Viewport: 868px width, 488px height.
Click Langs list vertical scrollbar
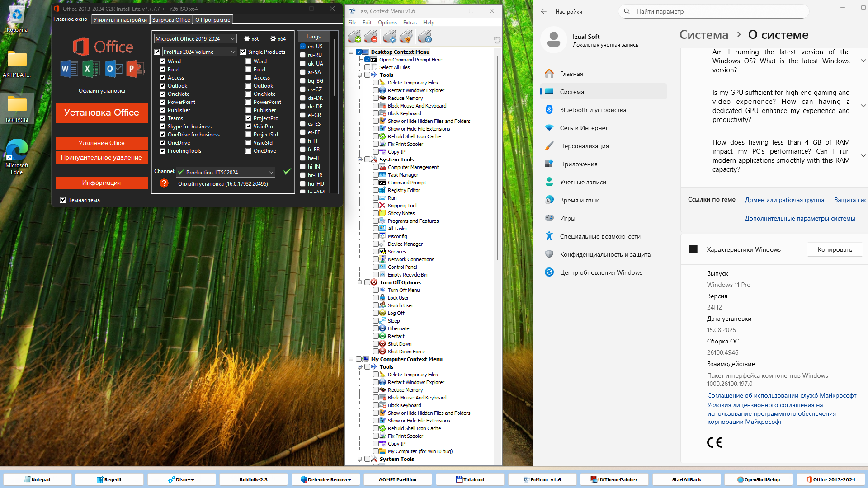click(334, 68)
